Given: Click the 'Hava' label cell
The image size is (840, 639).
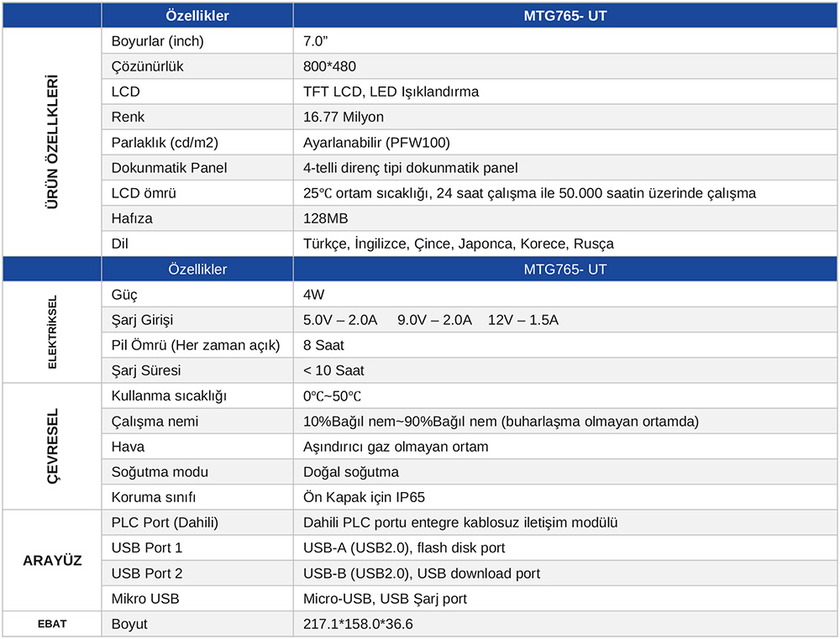Looking at the screenshot, I should [128, 446].
